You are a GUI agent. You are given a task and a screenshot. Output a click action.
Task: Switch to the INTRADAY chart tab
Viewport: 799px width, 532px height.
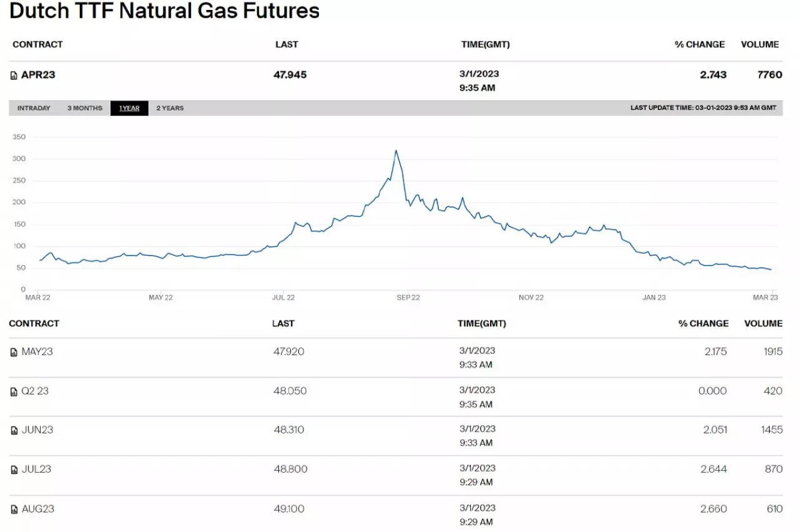click(34, 109)
